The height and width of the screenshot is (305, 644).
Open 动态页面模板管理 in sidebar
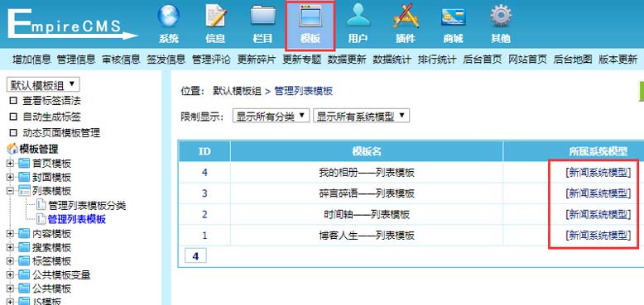61,133
